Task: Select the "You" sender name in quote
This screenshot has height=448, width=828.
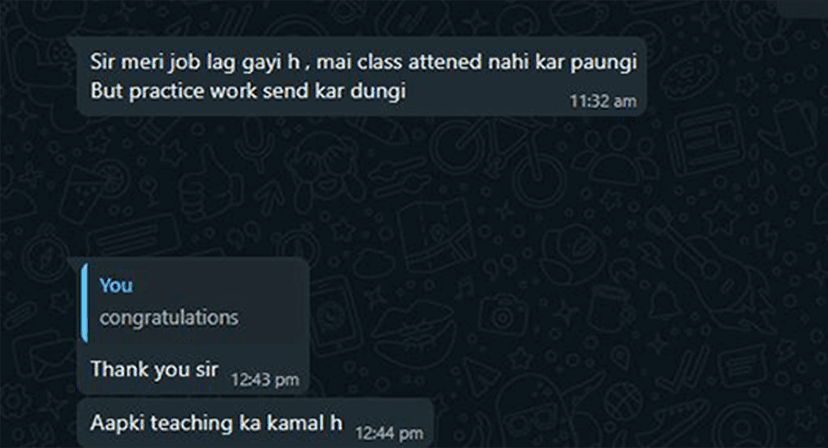Action: pos(116,285)
